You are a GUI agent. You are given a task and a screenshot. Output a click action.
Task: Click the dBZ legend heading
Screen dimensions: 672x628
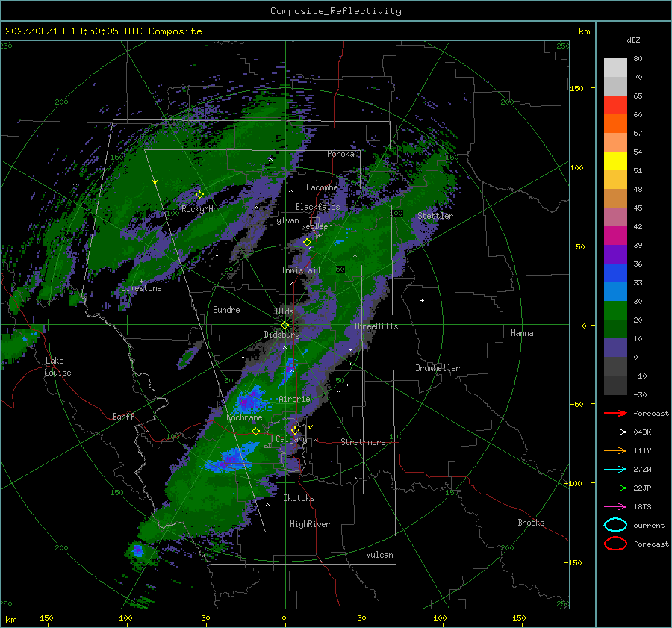pyautogui.click(x=633, y=40)
